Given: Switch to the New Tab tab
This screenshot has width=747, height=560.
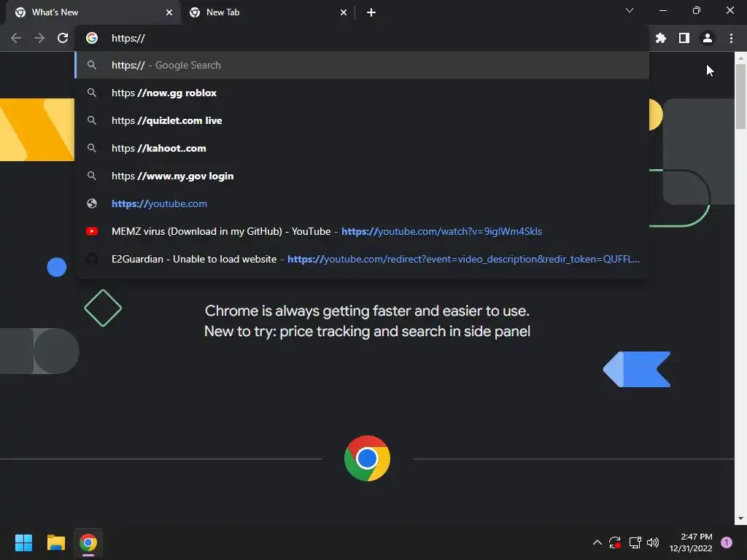Looking at the screenshot, I should [267, 12].
